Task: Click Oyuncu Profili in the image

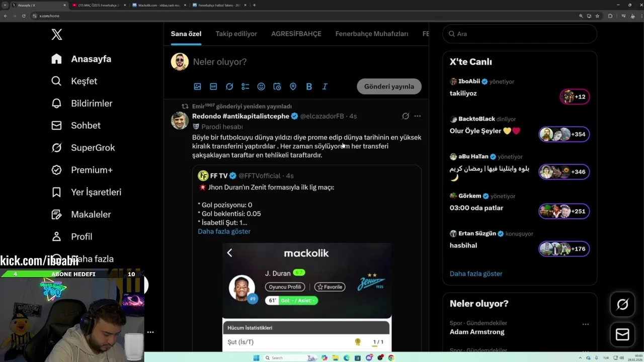Action: click(285, 287)
